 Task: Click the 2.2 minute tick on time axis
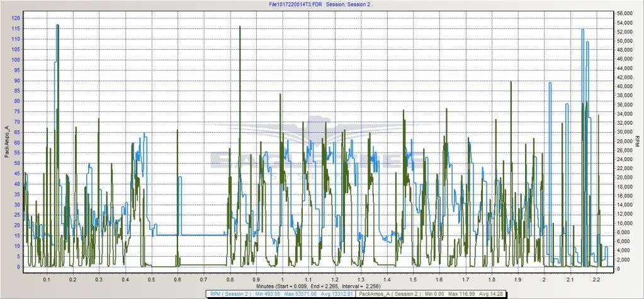(x=595, y=279)
